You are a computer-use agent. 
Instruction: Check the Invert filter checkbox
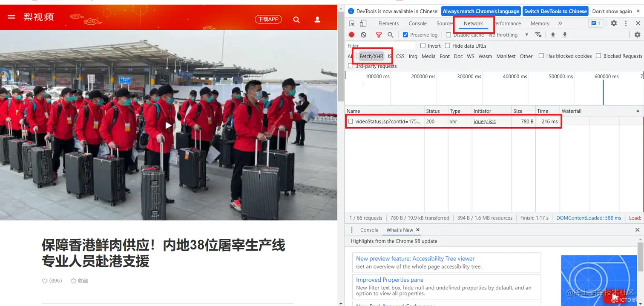423,46
